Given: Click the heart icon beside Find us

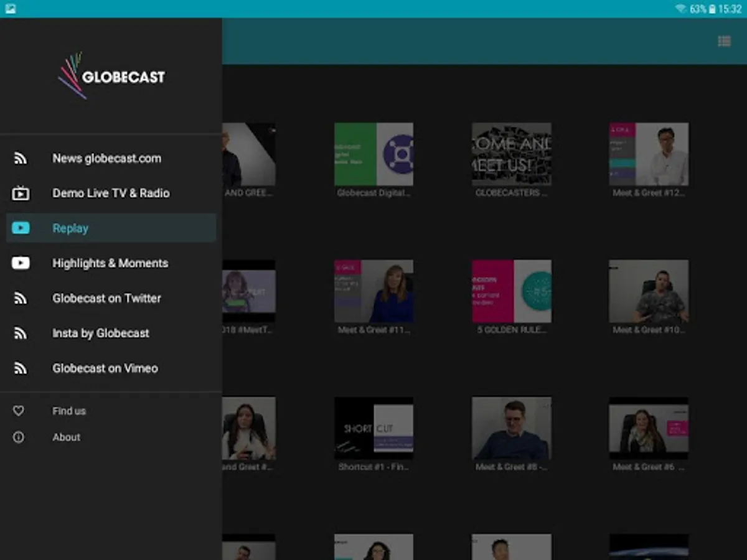Looking at the screenshot, I should (x=19, y=411).
